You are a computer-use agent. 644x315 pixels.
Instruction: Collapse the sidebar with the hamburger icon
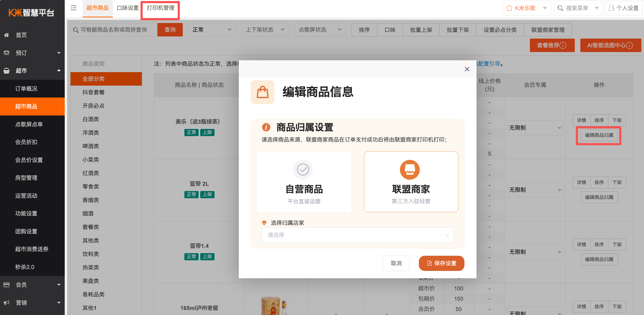[x=73, y=8]
